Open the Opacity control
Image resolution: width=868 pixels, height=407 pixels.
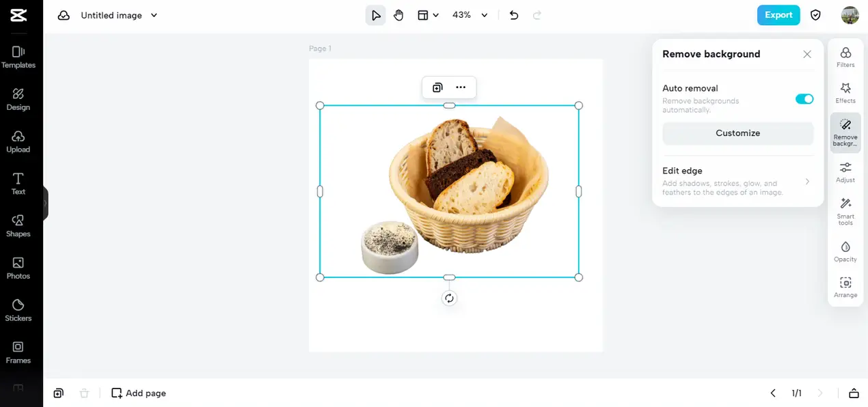coord(845,251)
